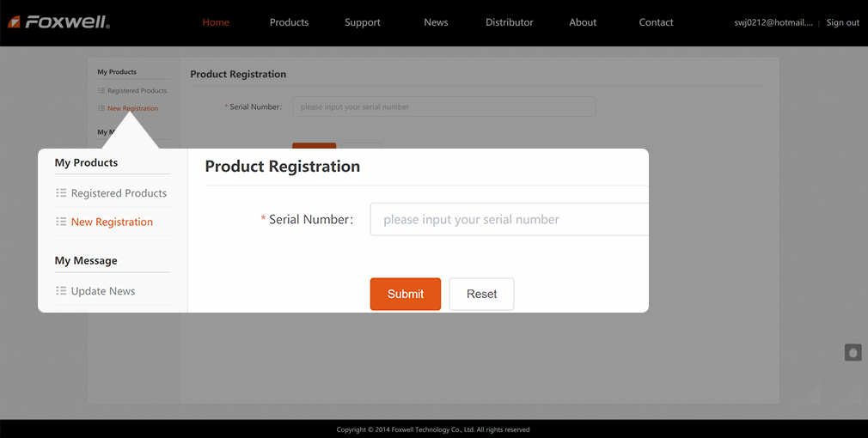The image size is (868, 438).
Task: Open the Contact page
Action: [x=657, y=22]
